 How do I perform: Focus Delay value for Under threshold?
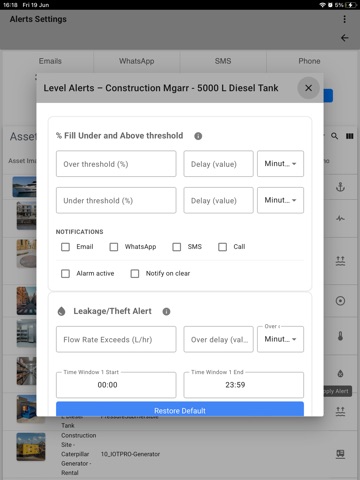click(x=218, y=200)
